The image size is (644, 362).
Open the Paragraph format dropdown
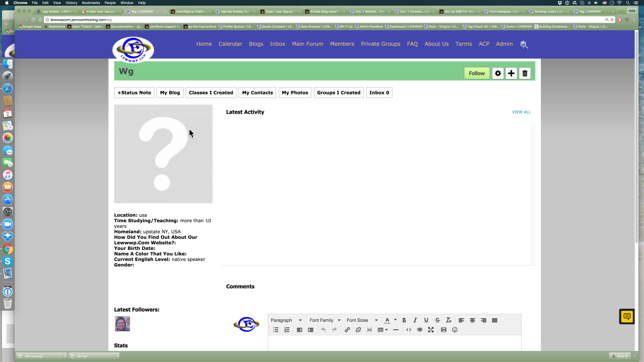[286, 320]
